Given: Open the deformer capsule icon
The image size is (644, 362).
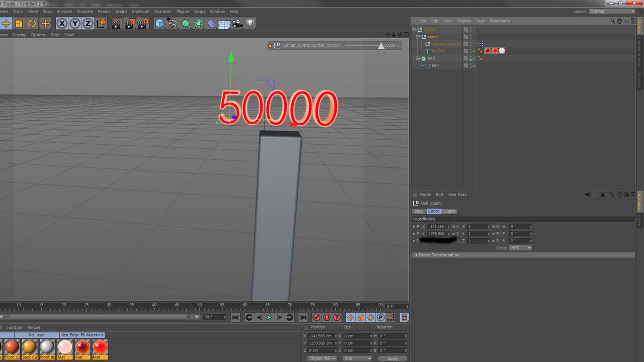Looking at the screenshot, I should point(211,24).
